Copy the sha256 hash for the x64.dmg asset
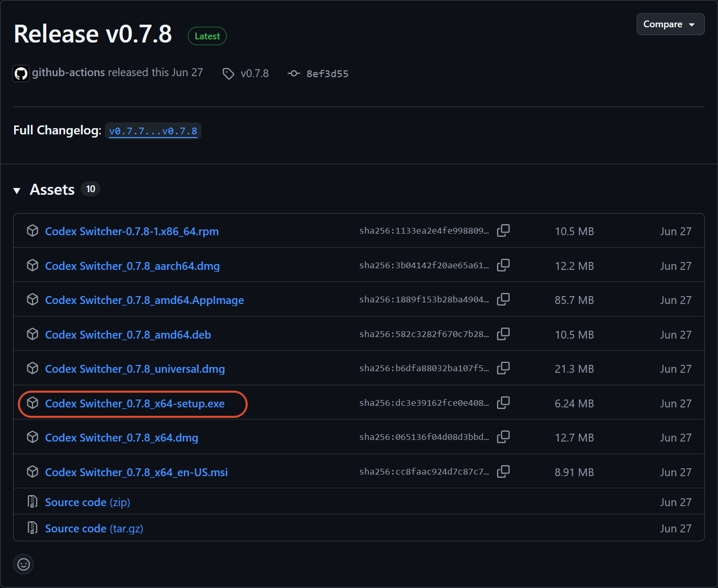The image size is (718, 588). click(503, 437)
